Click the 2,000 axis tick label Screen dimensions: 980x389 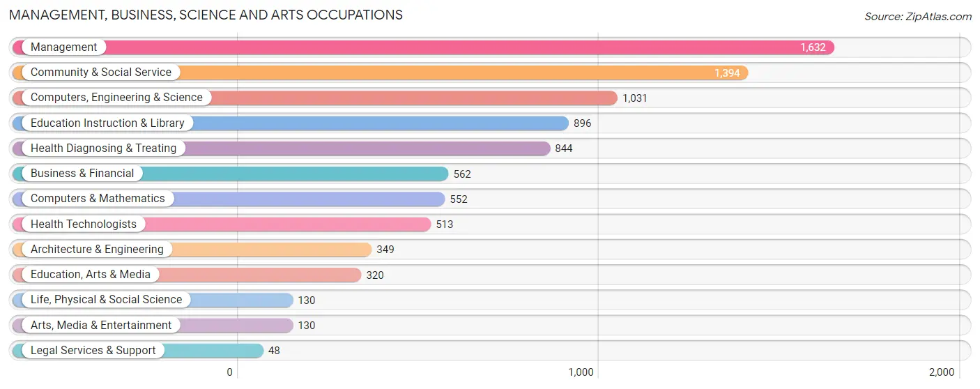click(942, 372)
